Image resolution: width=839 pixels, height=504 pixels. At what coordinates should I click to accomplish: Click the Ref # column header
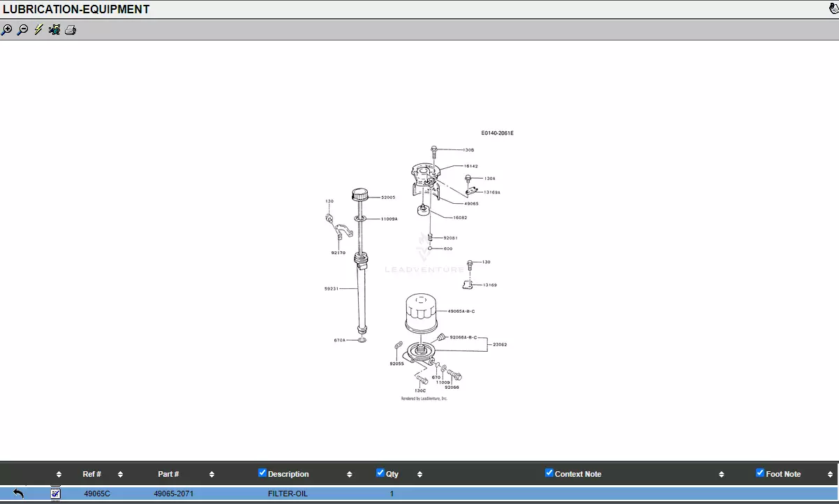pyautogui.click(x=91, y=474)
